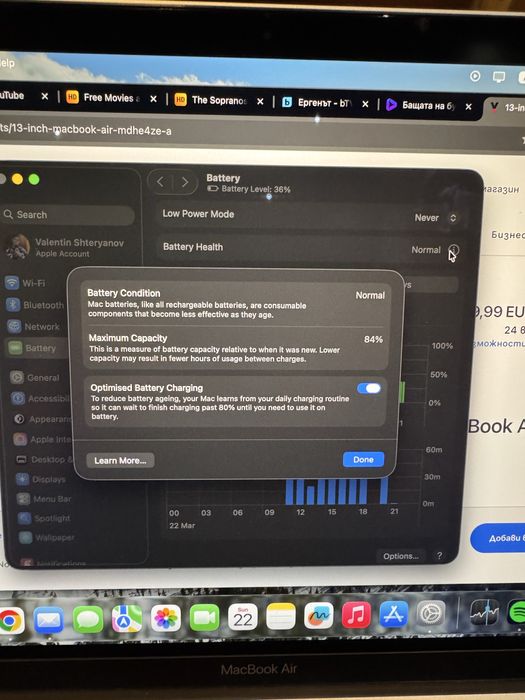Viewport: 525px width, 700px height.
Task: Select Battery in settings sidebar
Action: coord(37,348)
